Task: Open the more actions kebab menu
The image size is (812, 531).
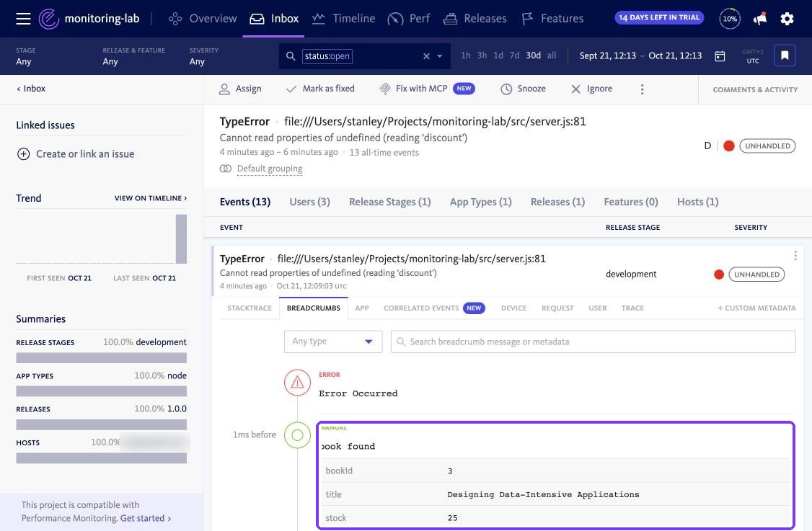Action: (642, 89)
